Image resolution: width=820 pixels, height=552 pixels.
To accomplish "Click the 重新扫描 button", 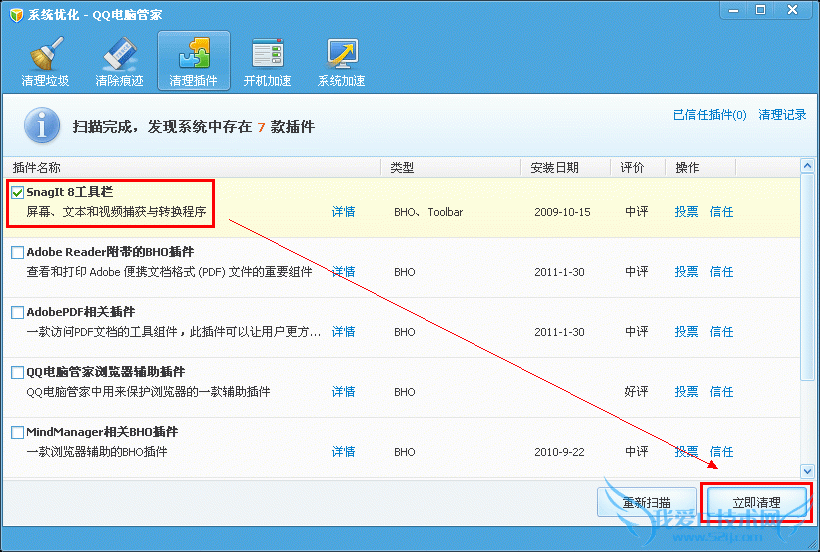I will click(647, 503).
